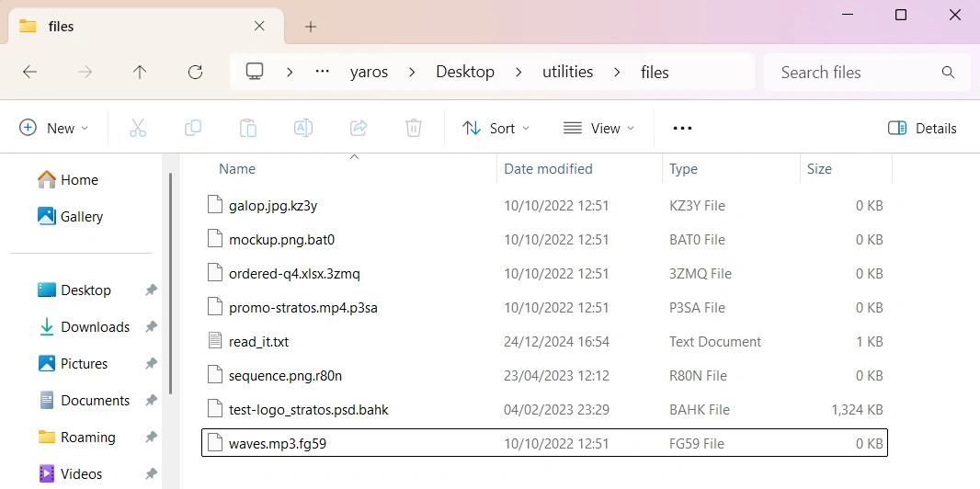Open Documents in the navigation pane
This screenshot has width=980, height=489.
tap(84, 401)
